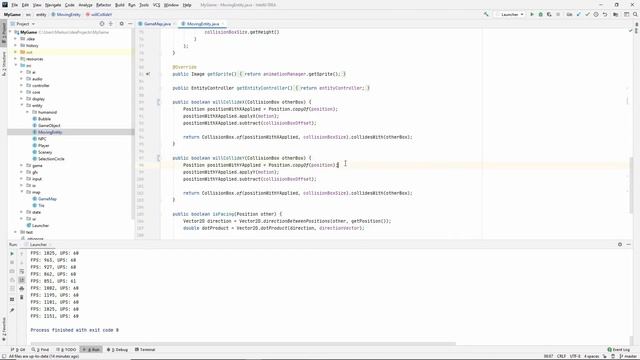Run with coverage from the toolbar
Viewport: 640px width, 360px height.
point(549,14)
